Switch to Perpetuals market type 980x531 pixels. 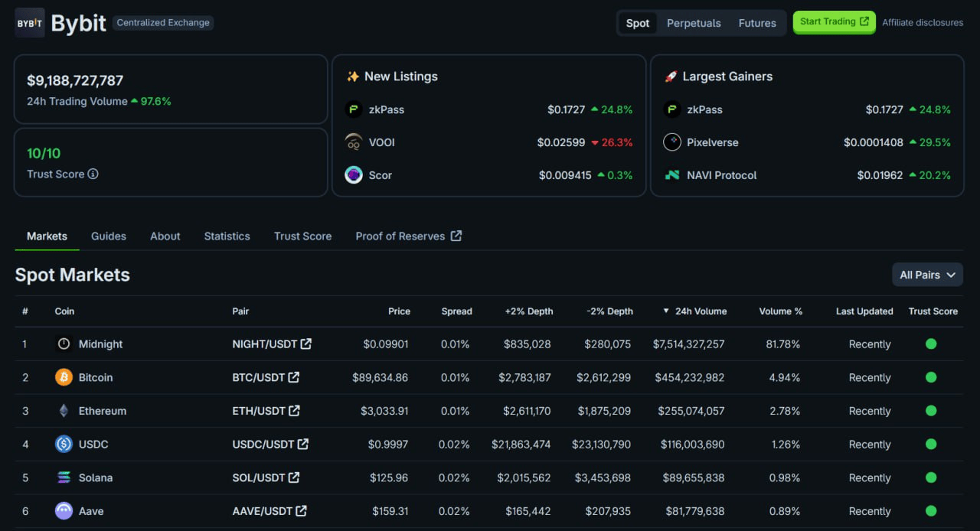694,23
